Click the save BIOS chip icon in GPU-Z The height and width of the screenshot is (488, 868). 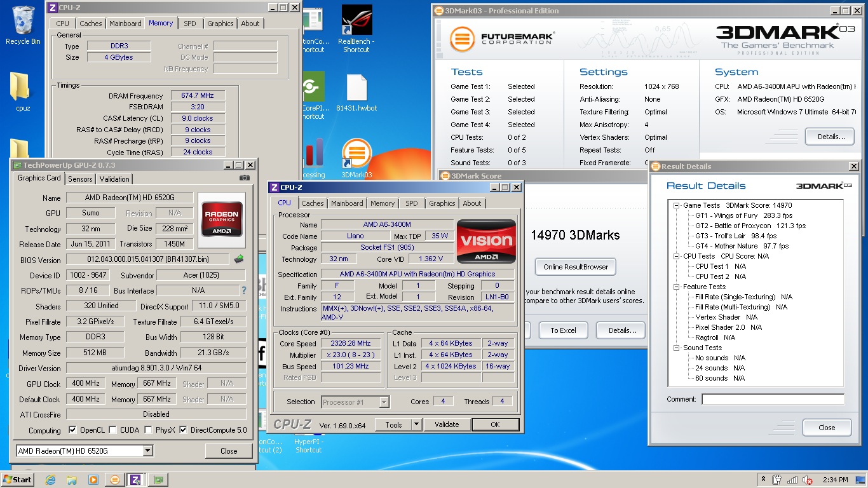click(239, 259)
